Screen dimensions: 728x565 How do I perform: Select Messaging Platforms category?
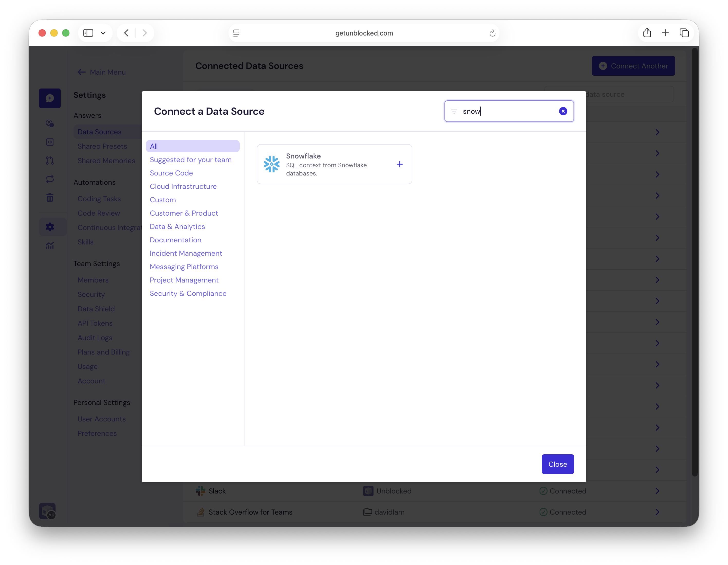coord(184,267)
